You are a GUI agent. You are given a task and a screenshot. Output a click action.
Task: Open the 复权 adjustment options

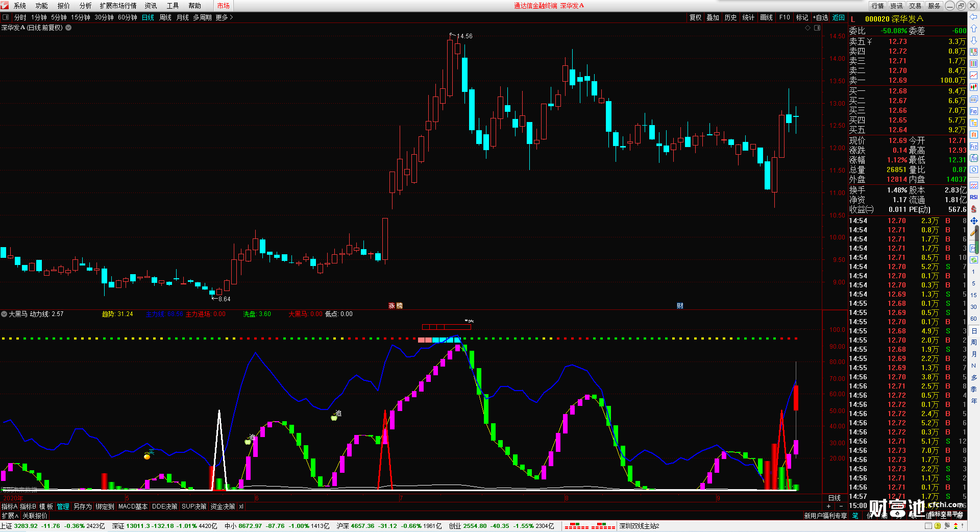(695, 17)
